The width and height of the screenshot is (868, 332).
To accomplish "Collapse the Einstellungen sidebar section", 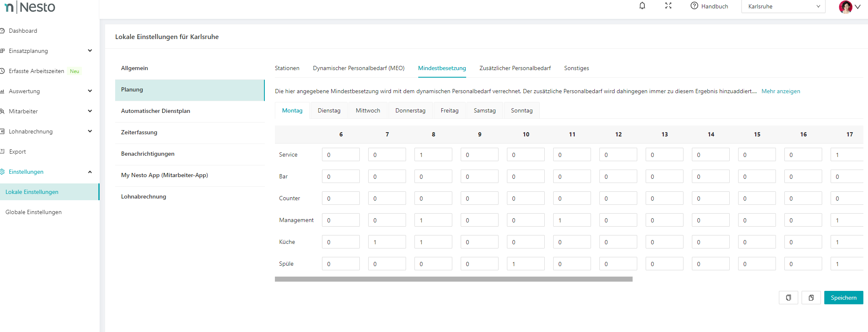I will tap(90, 172).
